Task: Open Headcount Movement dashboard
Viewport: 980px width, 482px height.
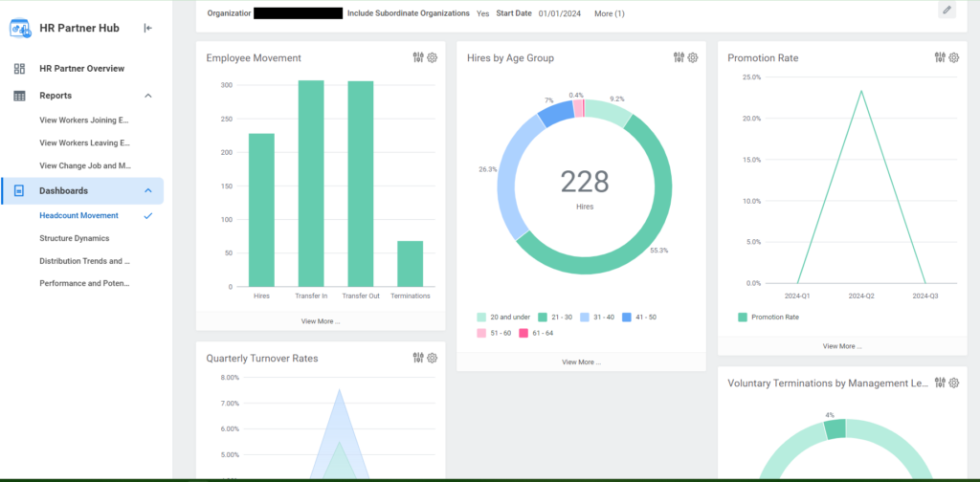Action: (78, 215)
